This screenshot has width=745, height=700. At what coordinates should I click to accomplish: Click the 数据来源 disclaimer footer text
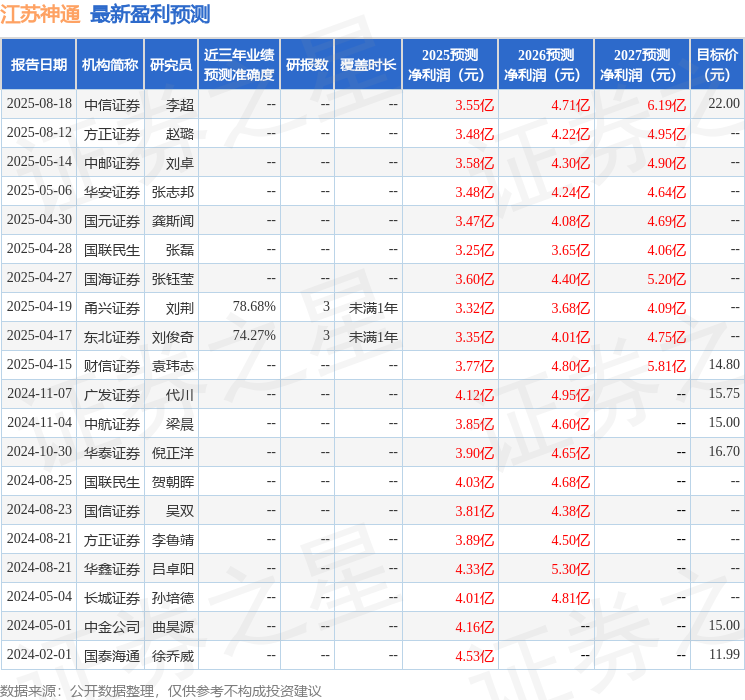pos(161,690)
